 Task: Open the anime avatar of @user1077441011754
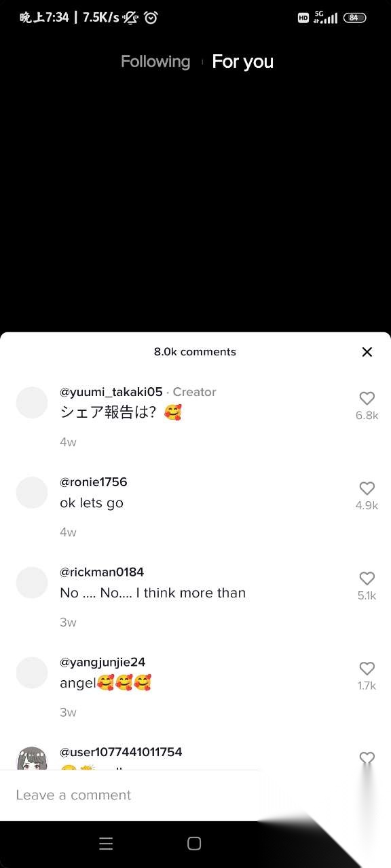[x=32, y=759]
